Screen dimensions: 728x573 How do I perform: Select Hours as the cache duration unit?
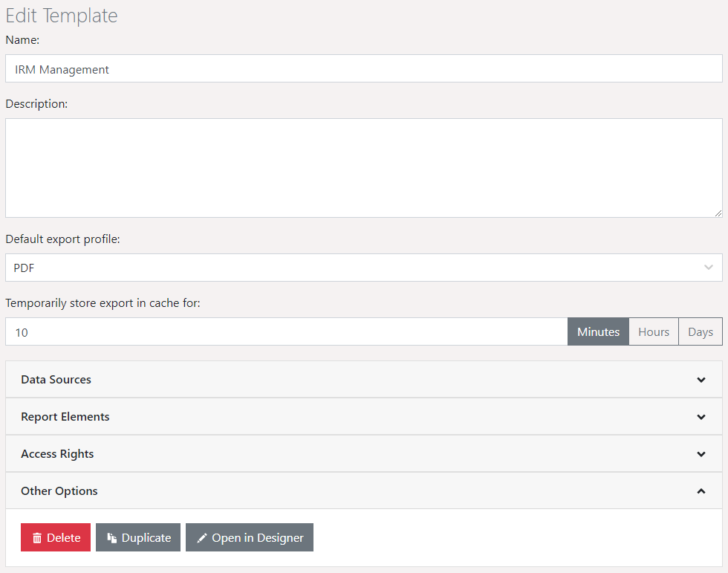(x=653, y=331)
